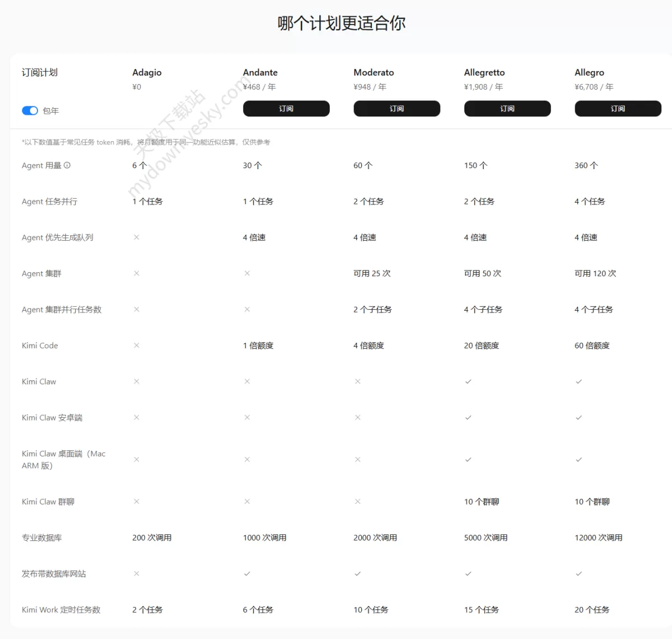The height and width of the screenshot is (639, 672).
Task: Click the Allegretto 10 个群聊 cell
Action: click(482, 502)
